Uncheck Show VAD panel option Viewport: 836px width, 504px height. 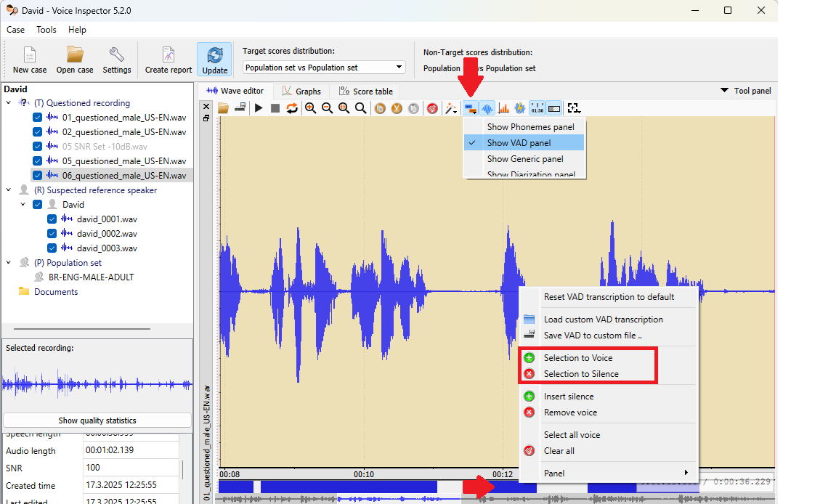[525, 143]
